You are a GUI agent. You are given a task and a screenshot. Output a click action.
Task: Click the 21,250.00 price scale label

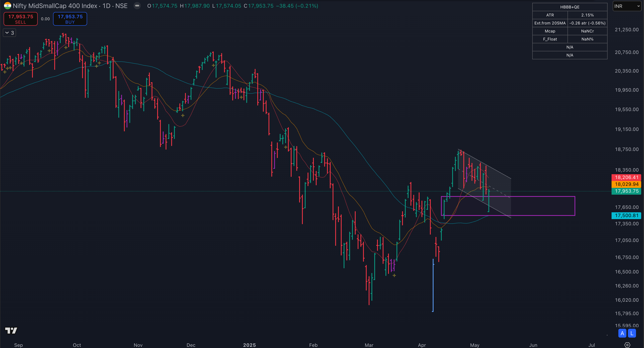tap(627, 29)
